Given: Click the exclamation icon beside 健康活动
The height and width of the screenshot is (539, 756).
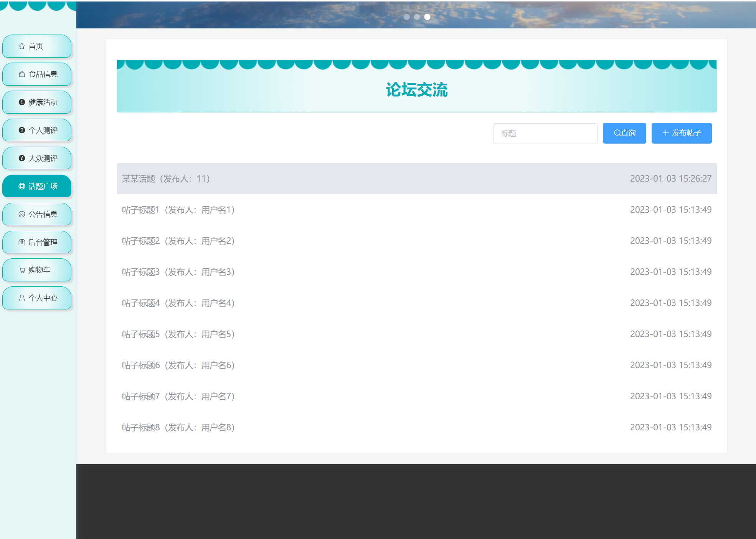Looking at the screenshot, I should click(x=22, y=102).
